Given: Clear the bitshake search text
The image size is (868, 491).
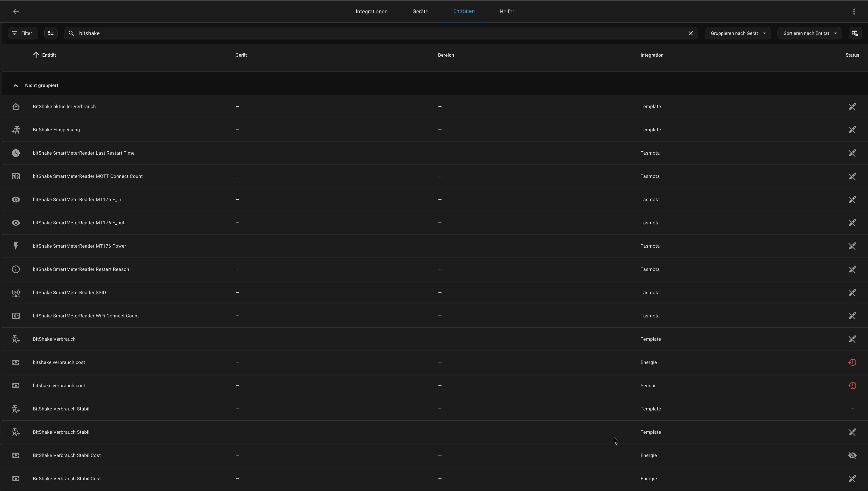Looking at the screenshot, I should (690, 33).
